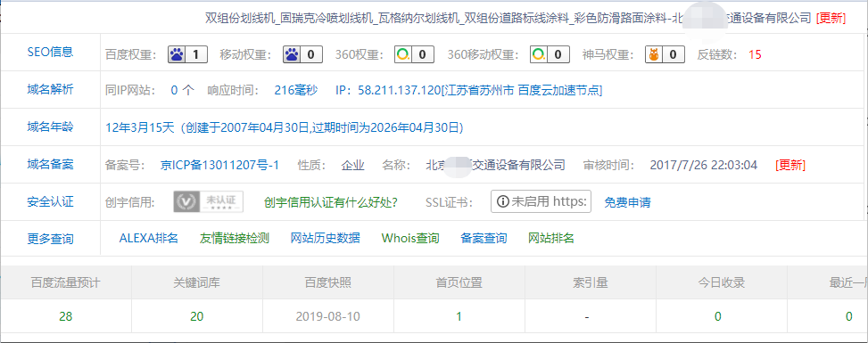
Task: Click Baidu traffic estimate value 28
Action: (x=66, y=317)
